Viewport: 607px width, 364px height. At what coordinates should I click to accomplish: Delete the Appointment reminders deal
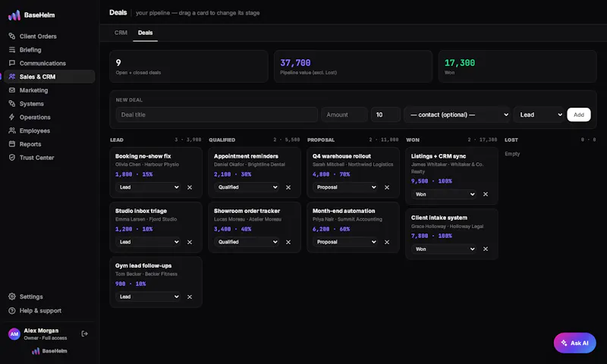coord(288,187)
